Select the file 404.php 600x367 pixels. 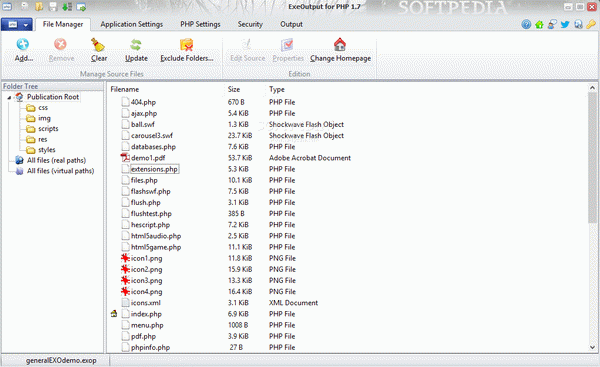coord(143,102)
